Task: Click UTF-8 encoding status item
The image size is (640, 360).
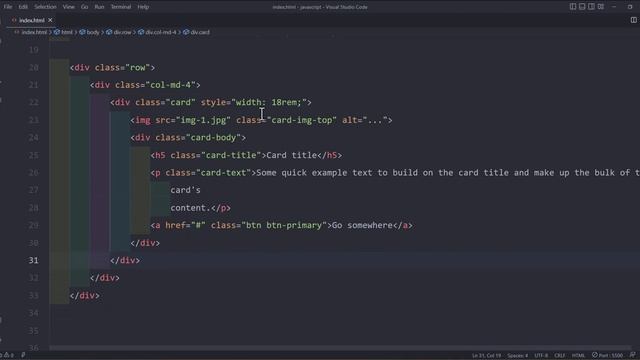Action: click(x=541, y=356)
